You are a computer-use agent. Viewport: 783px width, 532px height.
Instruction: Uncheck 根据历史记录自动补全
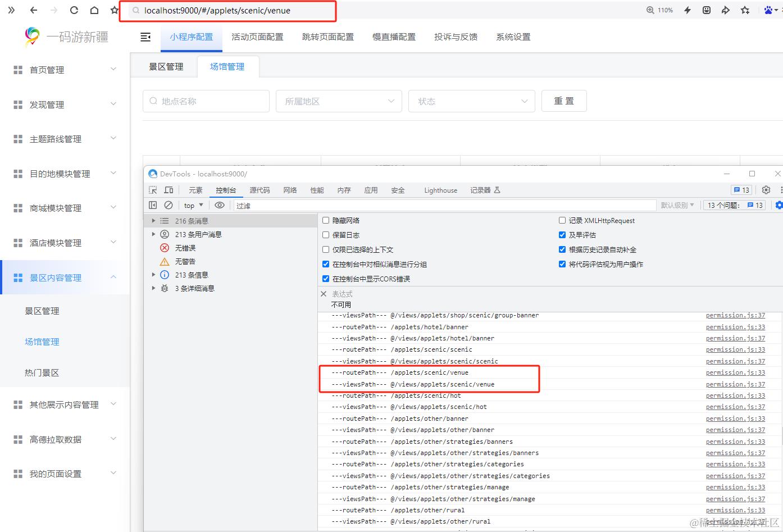pos(562,249)
